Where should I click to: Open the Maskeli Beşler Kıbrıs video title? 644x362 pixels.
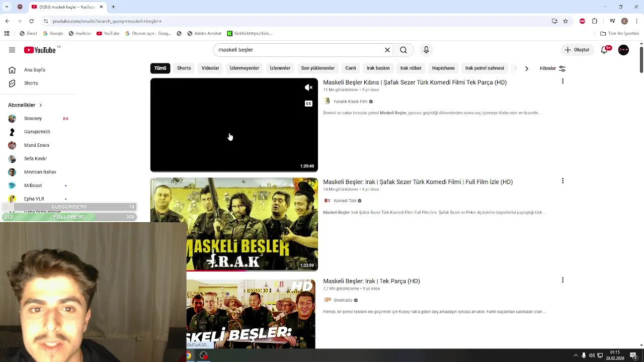pos(415,82)
